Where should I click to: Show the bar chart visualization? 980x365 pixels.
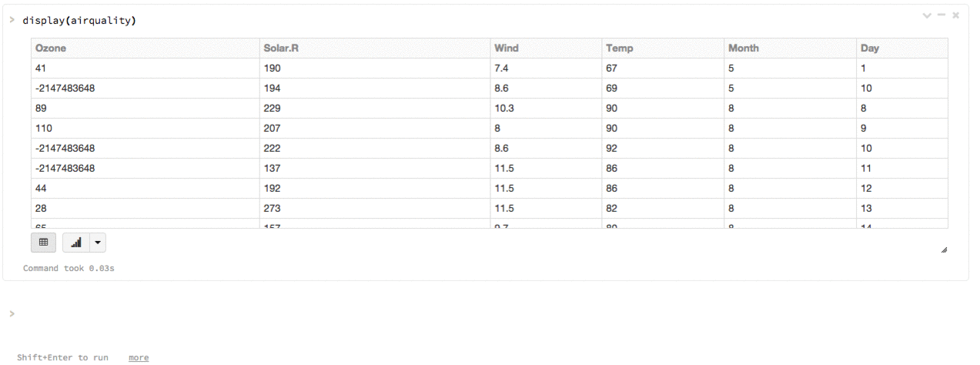pos(75,243)
